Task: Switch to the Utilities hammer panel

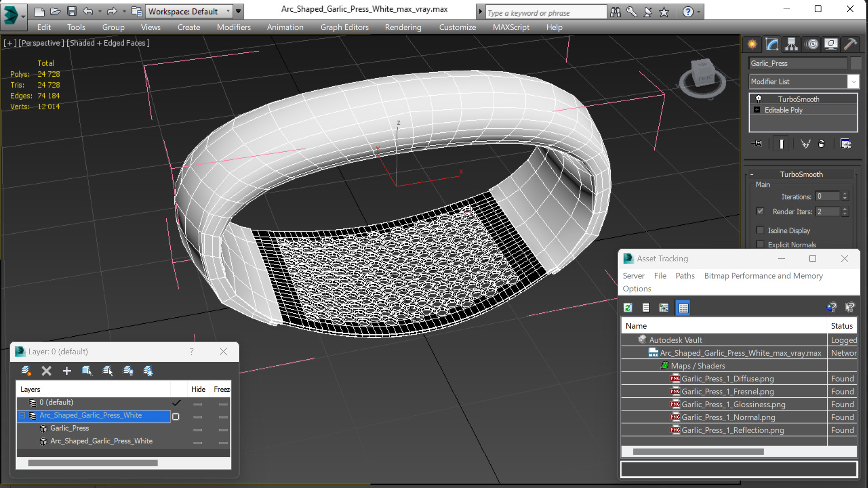Action: (x=850, y=44)
